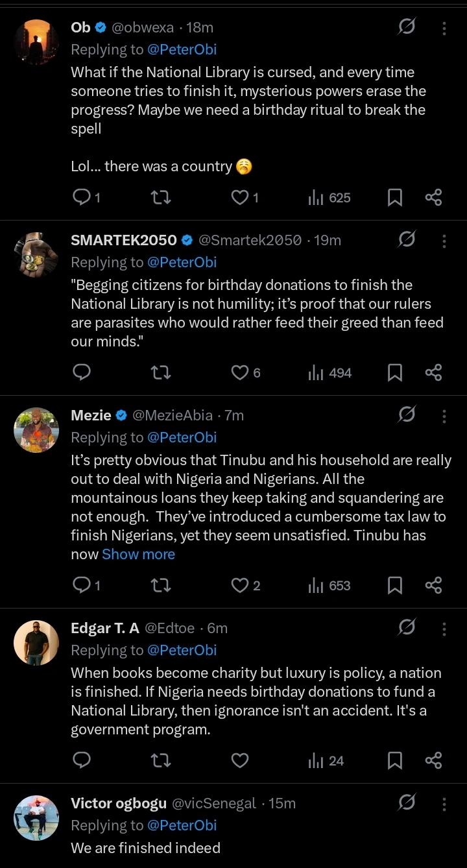
Task: Open more options menu on SMARTEK2050's tweet
Action: [444, 241]
